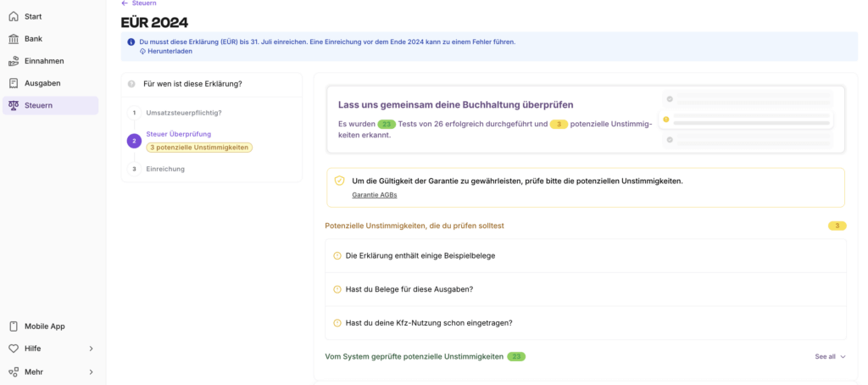868x385 pixels.
Task: Open "Hast du Belege für diese Ausgaben?" item
Action: point(409,289)
